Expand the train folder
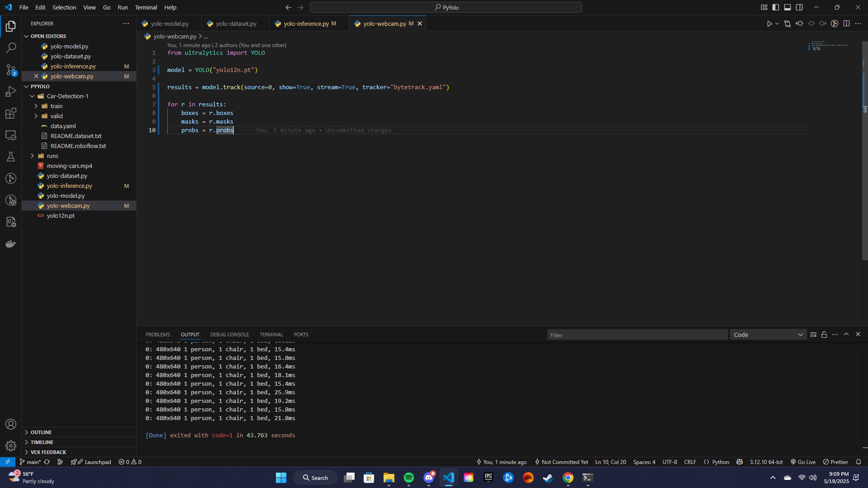 pos(36,106)
